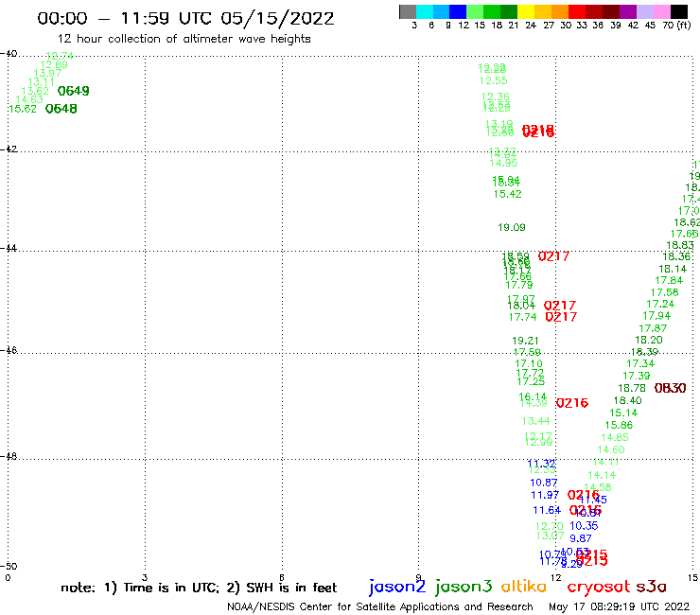Click the pink swatch in the color scale
The height and width of the screenshot is (615, 700).
tap(661, 11)
